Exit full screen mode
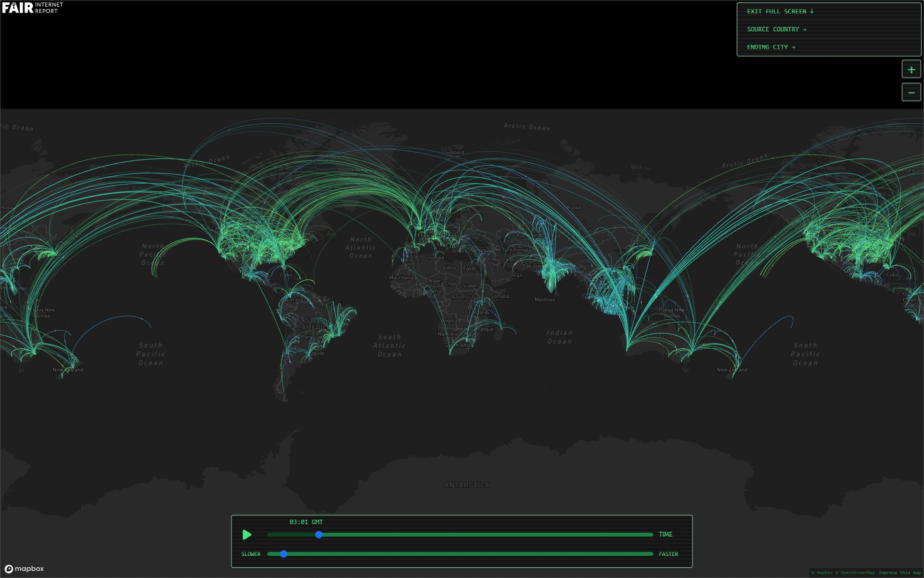This screenshot has width=924, height=578. [x=780, y=12]
